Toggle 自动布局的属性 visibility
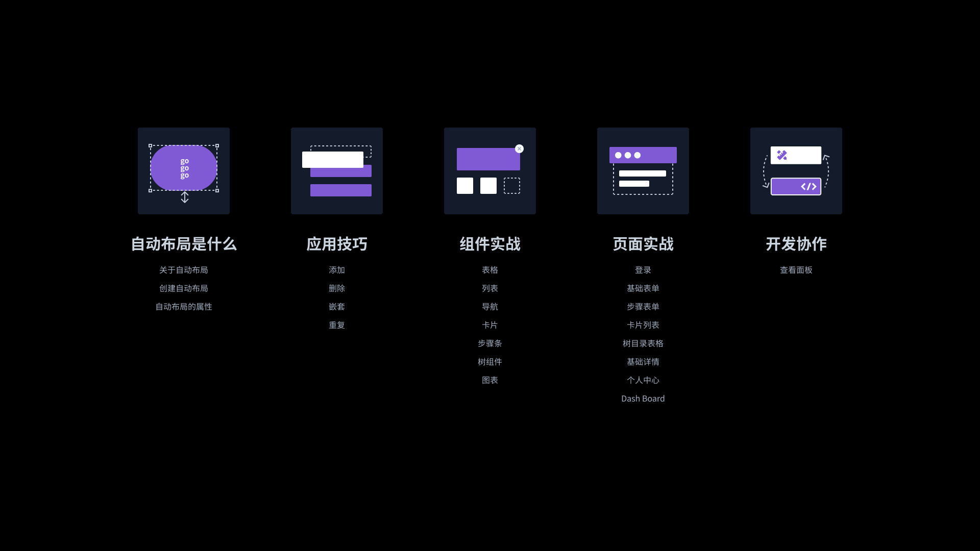The image size is (980, 551). [x=183, y=306]
